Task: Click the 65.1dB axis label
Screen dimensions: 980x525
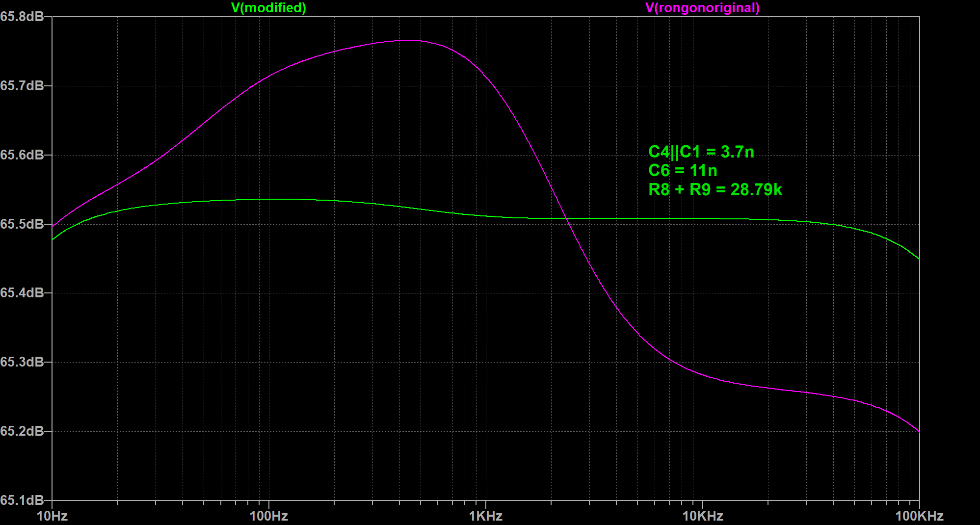Action: point(22,500)
